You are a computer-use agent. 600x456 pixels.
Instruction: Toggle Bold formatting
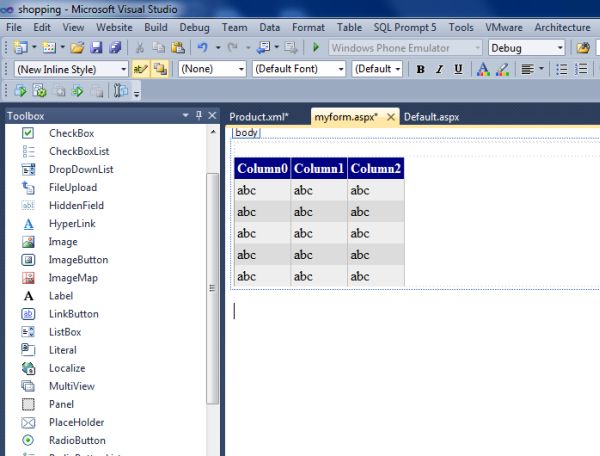pos(421,69)
